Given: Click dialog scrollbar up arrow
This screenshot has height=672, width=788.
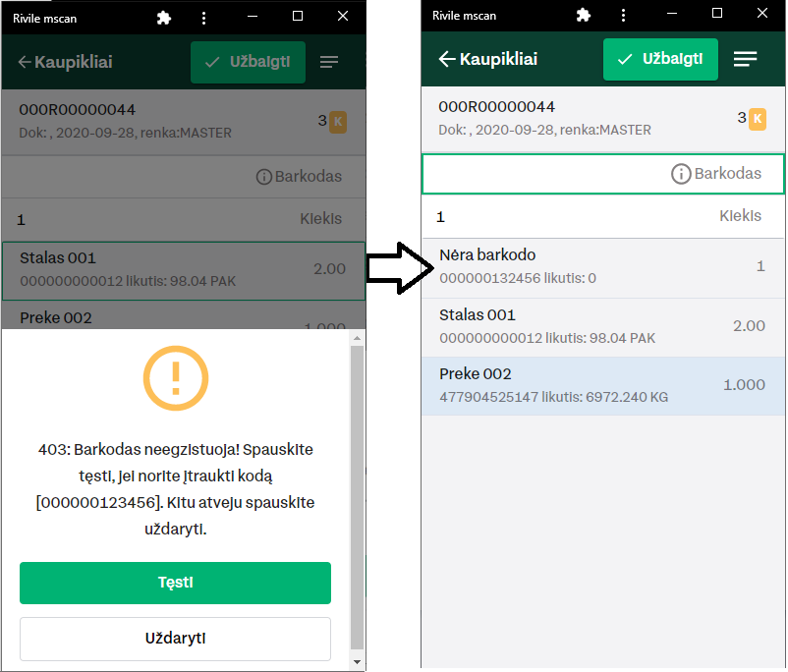Looking at the screenshot, I should tap(357, 338).
